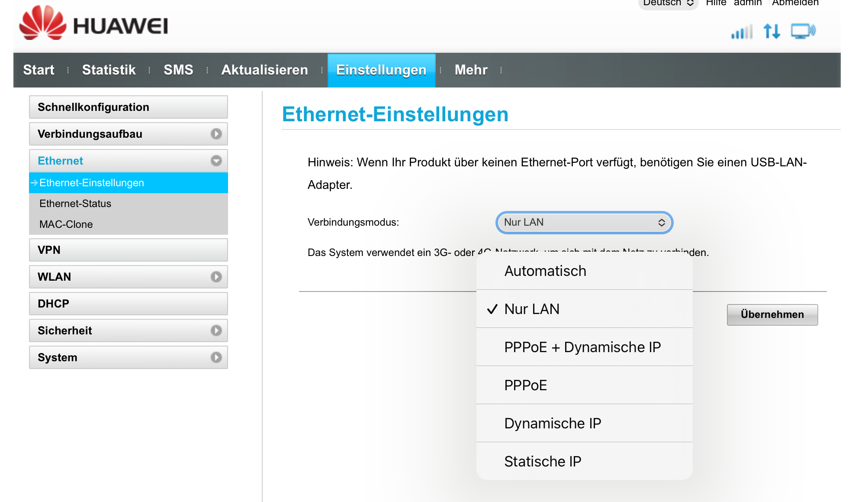Select Automatisch from the dropdown list
Viewport: 868px width, 502px height.
[545, 271]
